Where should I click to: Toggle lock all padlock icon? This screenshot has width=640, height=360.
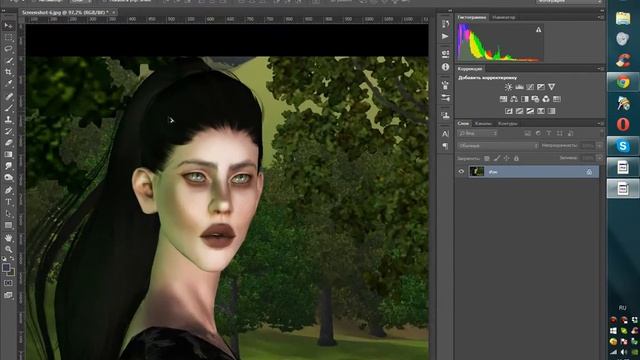[516, 158]
